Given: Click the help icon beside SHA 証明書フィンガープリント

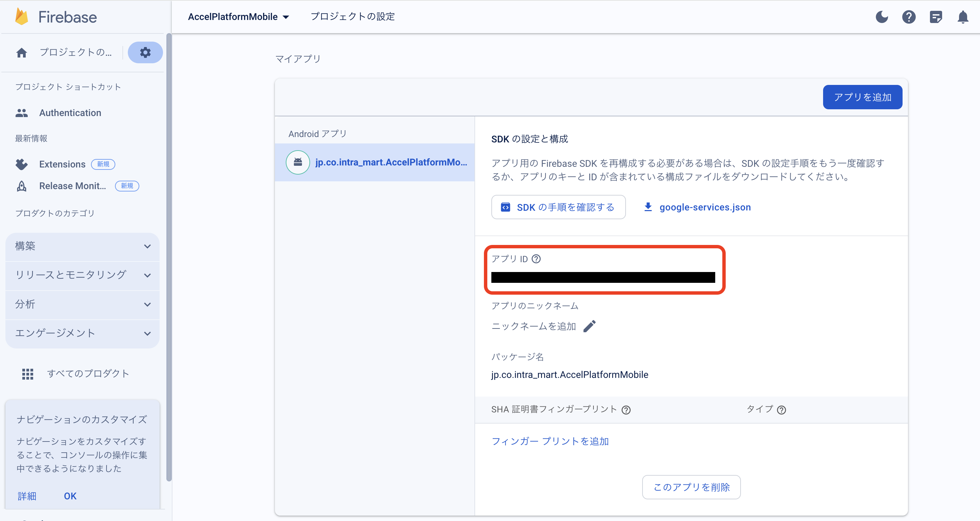Looking at the screenshot, I should [626, 410].
